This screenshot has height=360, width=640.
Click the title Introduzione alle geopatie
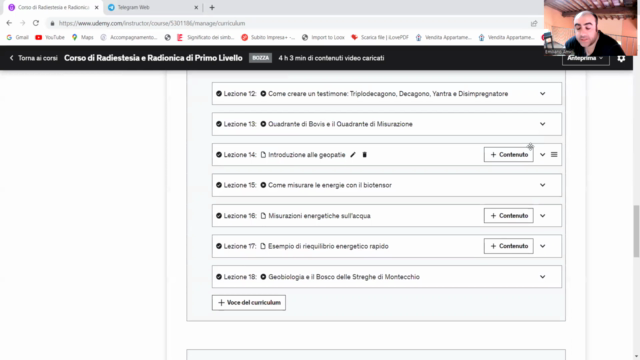[307, 155]
